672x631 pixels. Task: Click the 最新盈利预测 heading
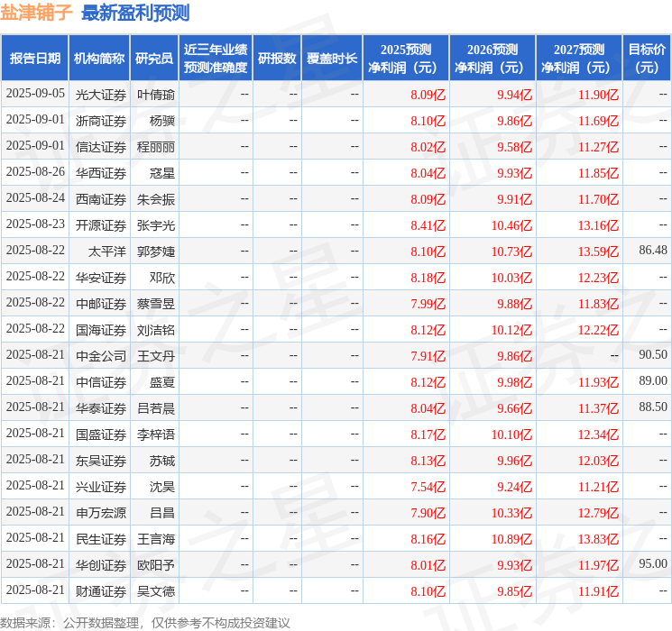(x=135, y=13)
